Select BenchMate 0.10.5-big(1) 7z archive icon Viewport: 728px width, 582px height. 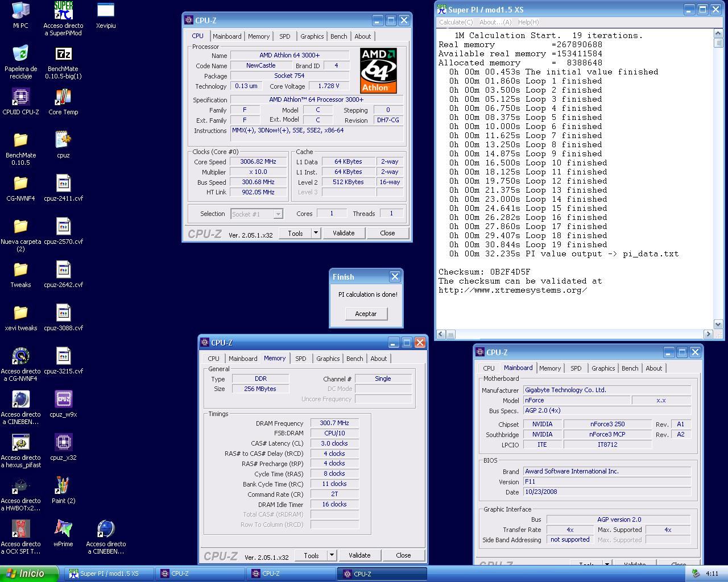pyautogui.click(x=63, y=53)
